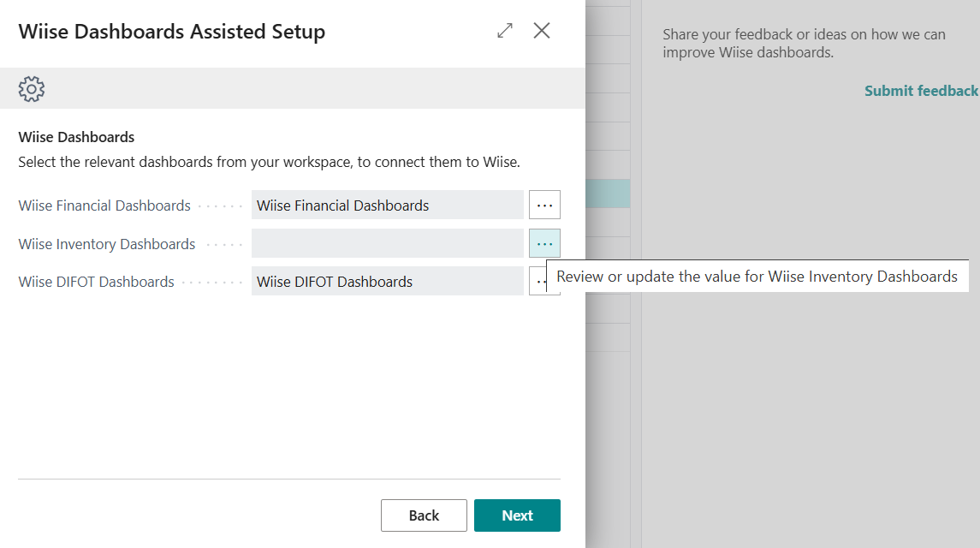Screen dimensions: 980x548
Task: Click the settings gear icon
Action: point(32,89)
